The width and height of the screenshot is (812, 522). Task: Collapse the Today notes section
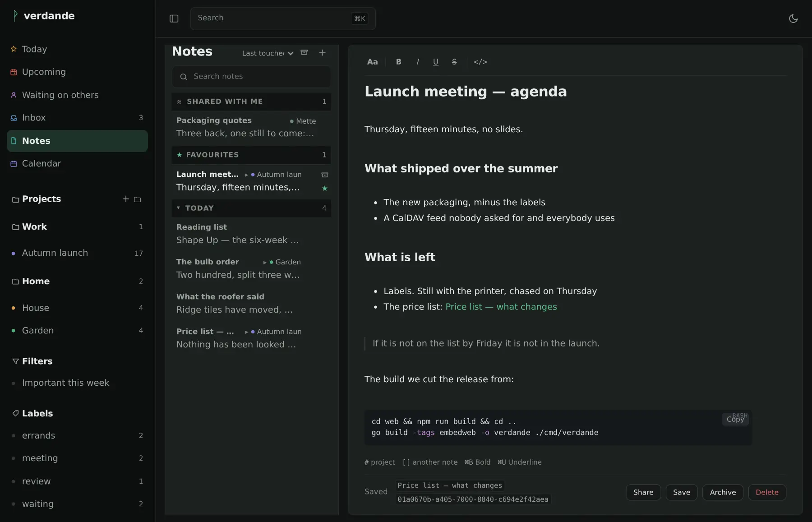point(251,208)
